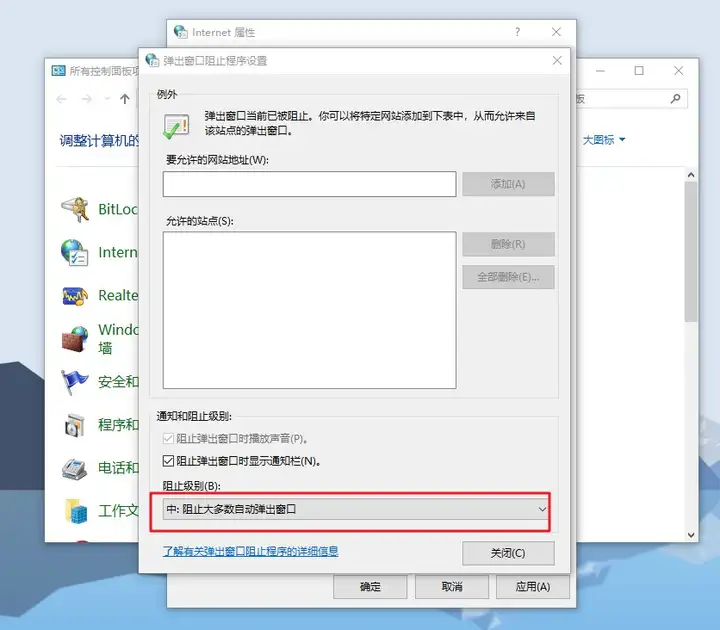Screen dimensions: 720x630
Task: Click the scroll down arrow in Control Panel
Action: [x=691, y=535]
